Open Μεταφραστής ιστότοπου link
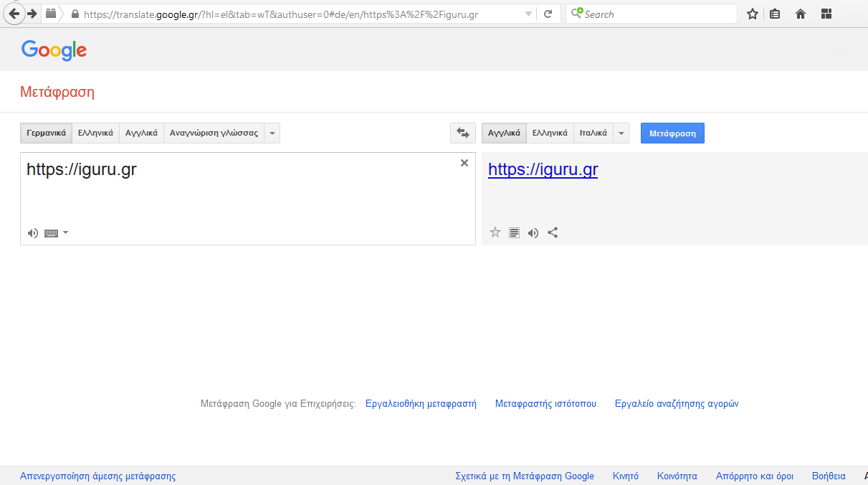 [545, 404]
